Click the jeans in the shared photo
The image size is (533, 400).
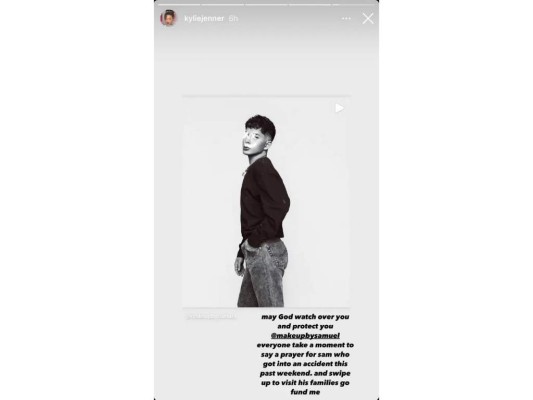(x=262, y=273)
